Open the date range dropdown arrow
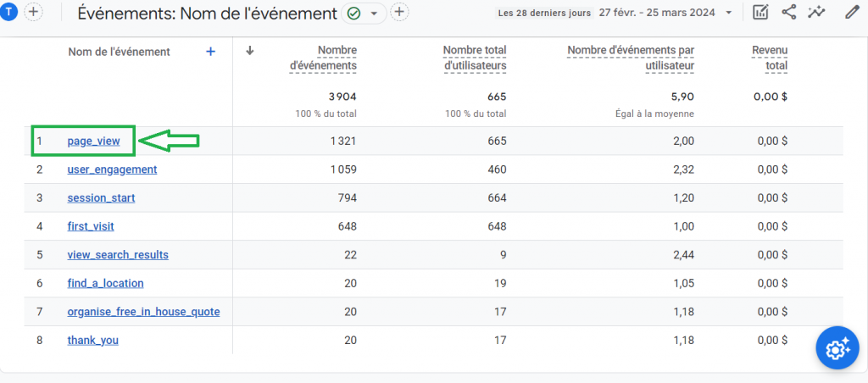This screenshot has height=383, width=868. tap(728, 12)
